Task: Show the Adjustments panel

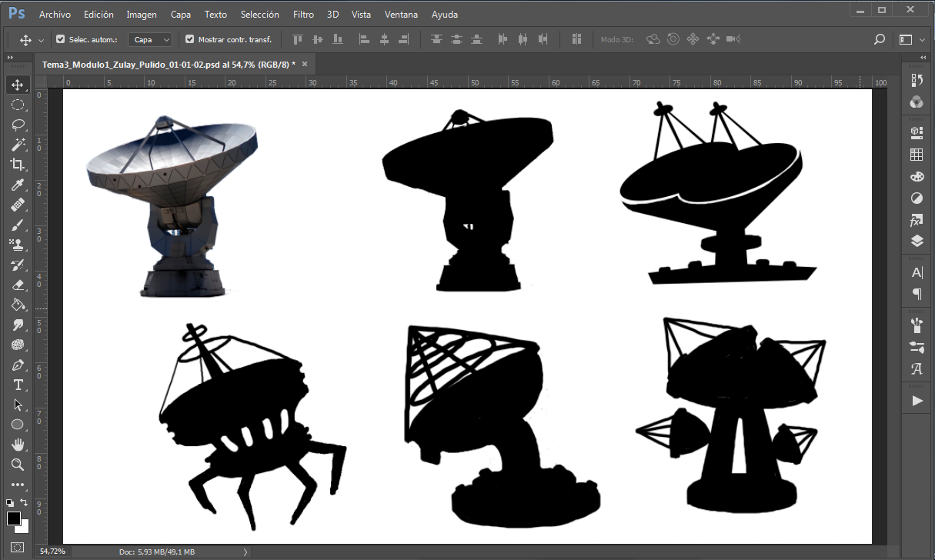Action: pos(917,198)
